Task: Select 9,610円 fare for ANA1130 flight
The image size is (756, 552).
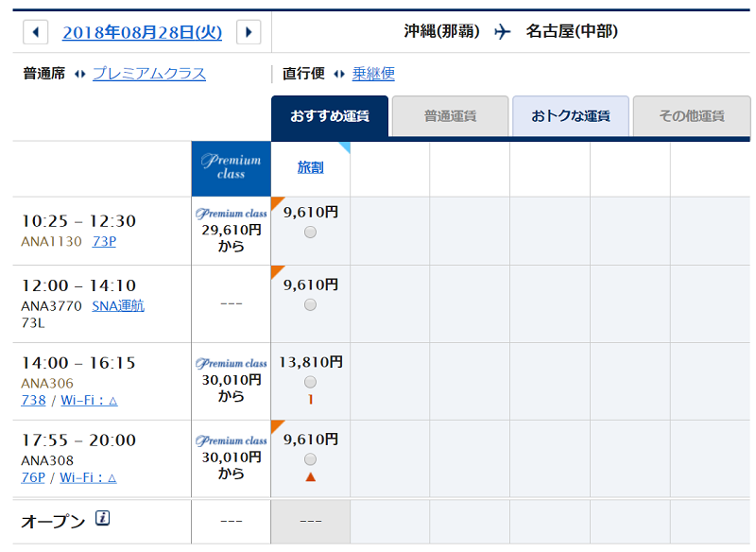Action: tap(311, 233)
